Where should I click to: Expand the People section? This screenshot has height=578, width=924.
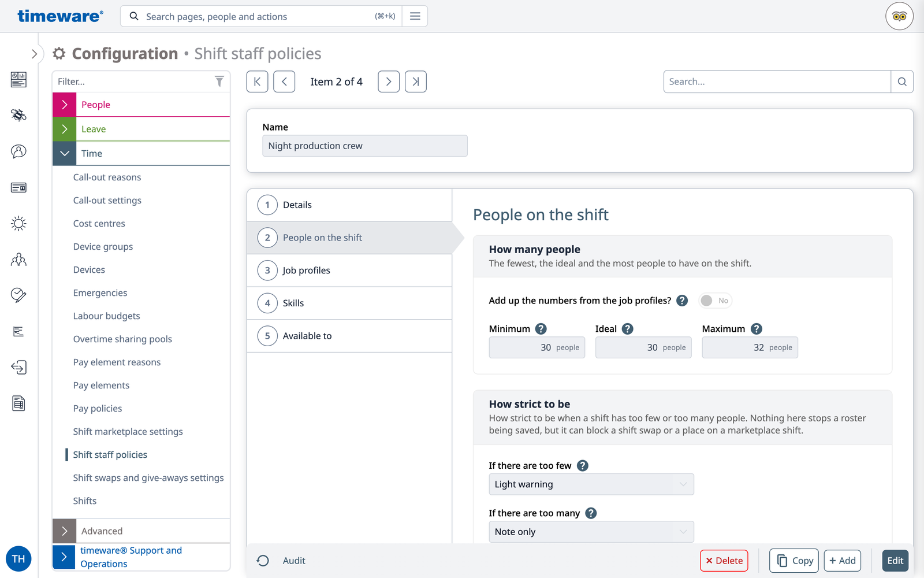tap(65, 105)
